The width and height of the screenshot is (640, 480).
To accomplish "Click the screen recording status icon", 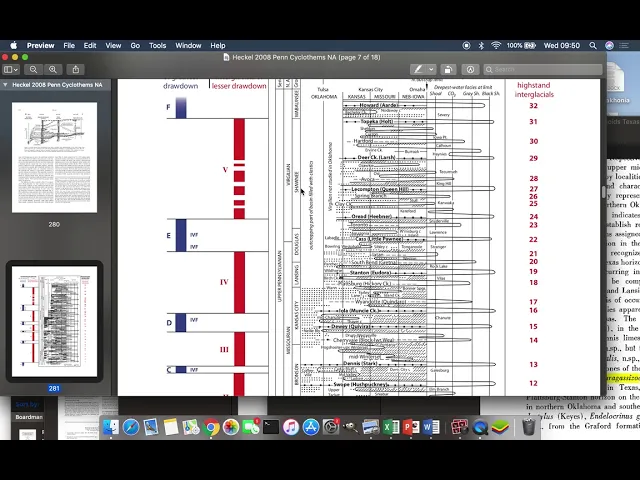I will point(467,45).
